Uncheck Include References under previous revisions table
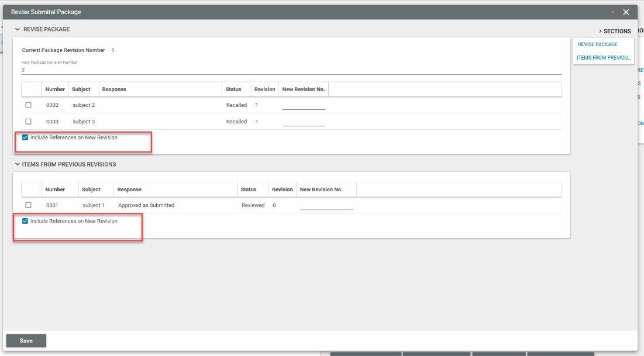 25,222
